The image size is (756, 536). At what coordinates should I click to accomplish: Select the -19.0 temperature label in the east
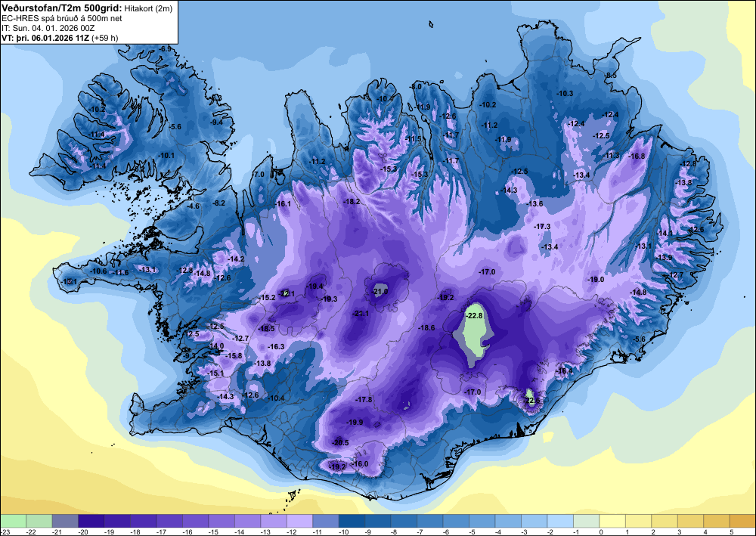[x=596, y=280]
